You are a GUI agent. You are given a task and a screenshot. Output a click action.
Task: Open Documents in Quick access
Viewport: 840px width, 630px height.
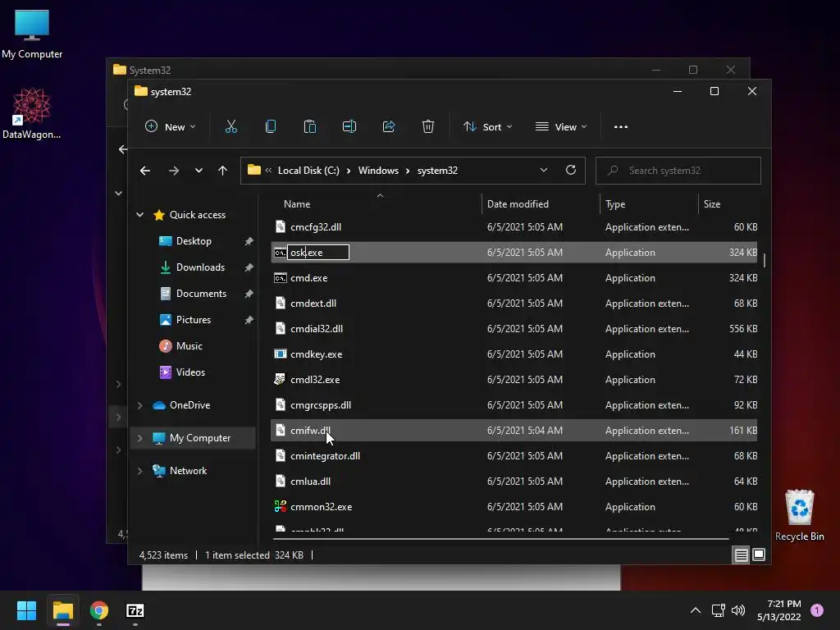[x=201, y=294]
